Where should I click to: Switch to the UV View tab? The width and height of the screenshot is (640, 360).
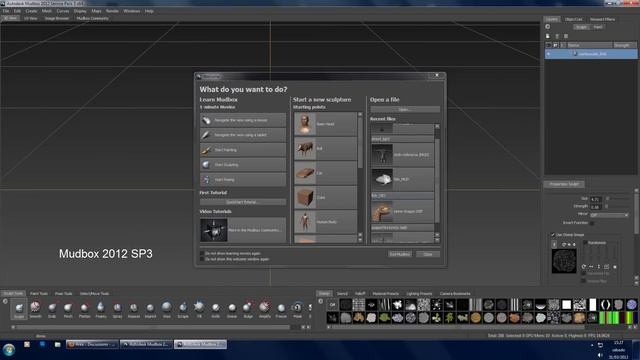click(x=31, y=18)
